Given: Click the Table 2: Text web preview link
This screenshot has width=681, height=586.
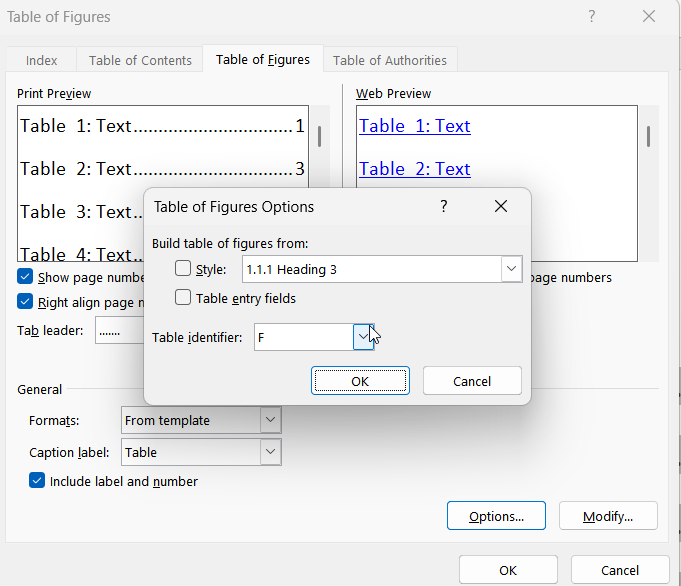Looking at the screenshot, I should [x=415, y=169].
